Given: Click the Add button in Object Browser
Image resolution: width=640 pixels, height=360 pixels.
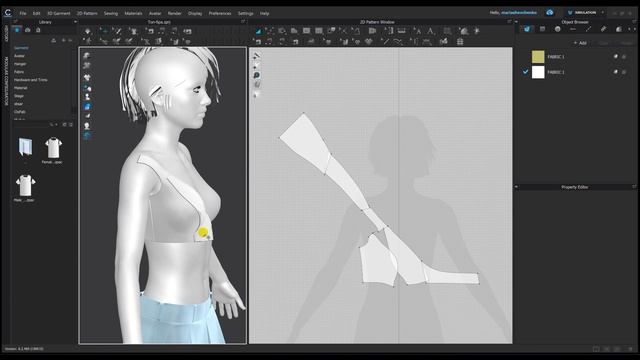Looking at the screenshot, I should (x=580, y=42).
